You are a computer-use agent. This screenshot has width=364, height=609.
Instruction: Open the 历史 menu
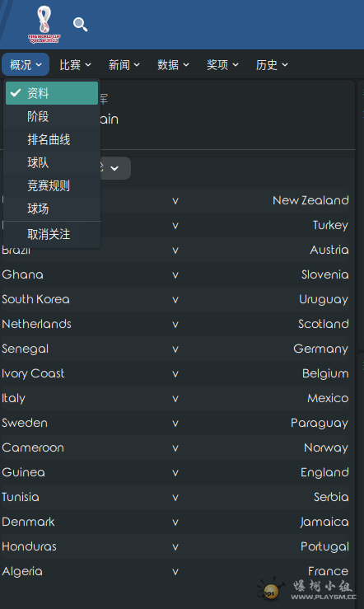(272, 65)
